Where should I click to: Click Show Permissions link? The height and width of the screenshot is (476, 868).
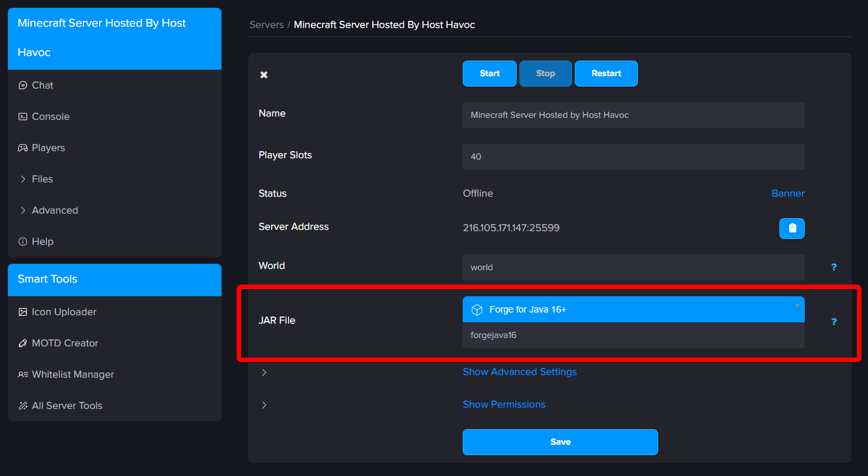504,404
